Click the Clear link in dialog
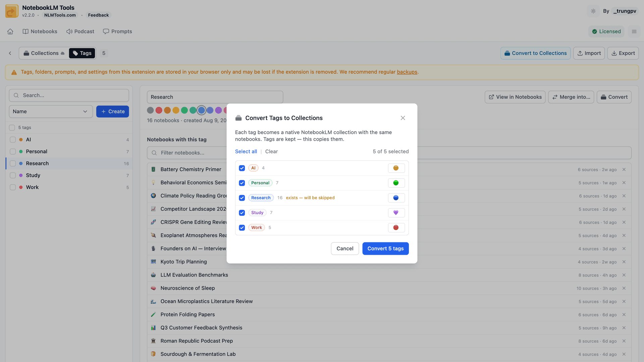The height and width of the screenshot is (362, 644). tap(271, 152)
